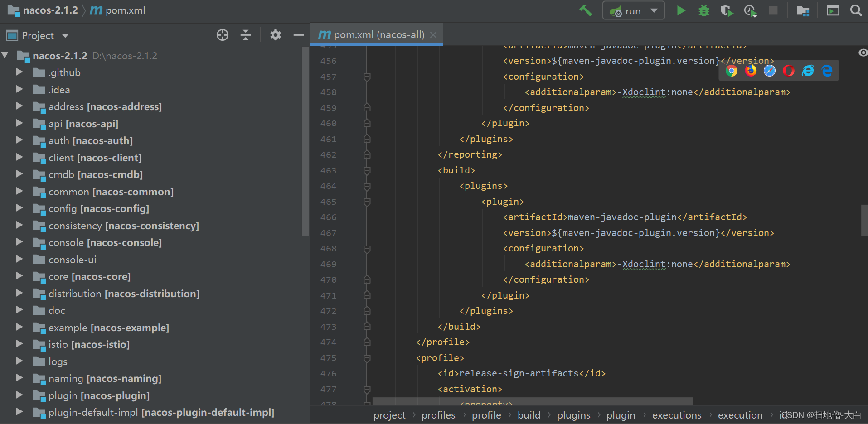Viewport: 868px width, 424px height.
Task: Select consistency [nacos-consistency] module
Action: 124,226
